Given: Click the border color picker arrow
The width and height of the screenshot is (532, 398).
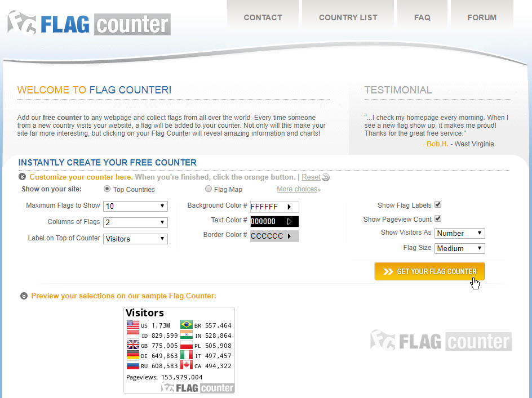Looking at the screenshot, I should pyautogui.click(x=289, y=236).
